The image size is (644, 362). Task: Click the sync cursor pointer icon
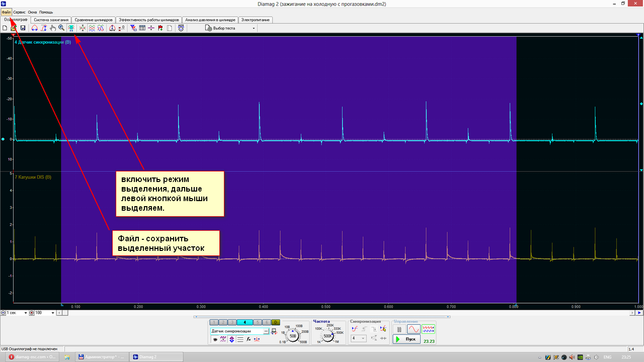383,329
